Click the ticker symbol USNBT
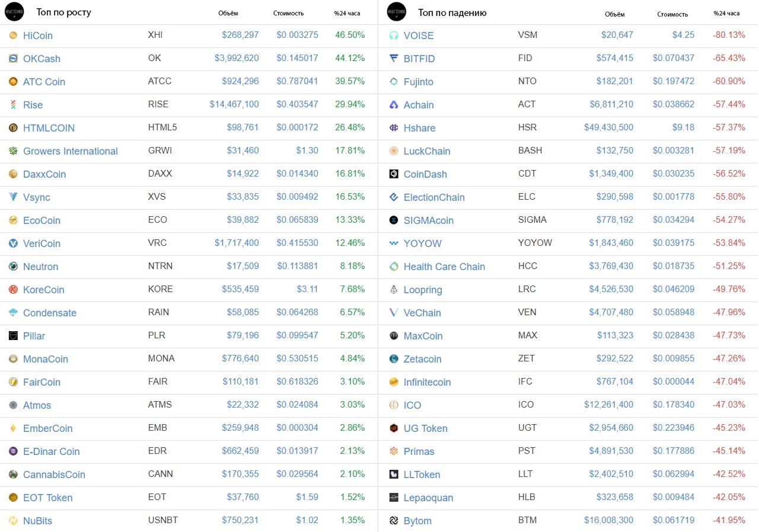Viewport: 759px width, 532px height. pyautogui.click(x=163, y=520)
